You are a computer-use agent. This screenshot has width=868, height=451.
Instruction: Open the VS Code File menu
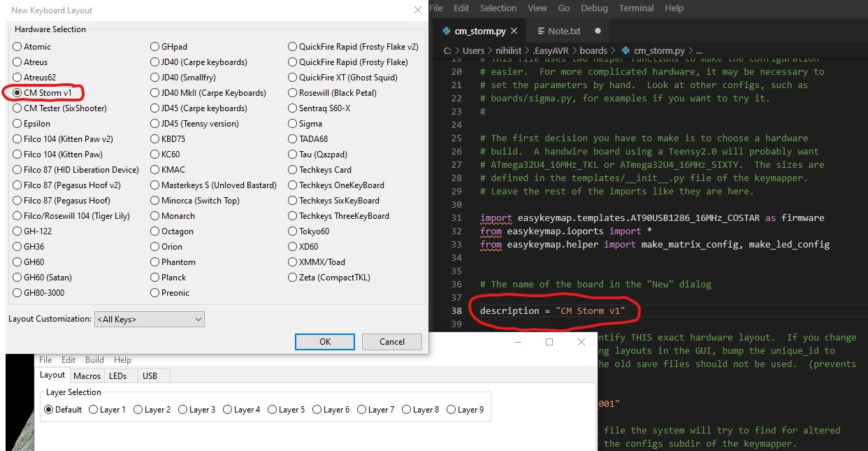pos(436,8)
